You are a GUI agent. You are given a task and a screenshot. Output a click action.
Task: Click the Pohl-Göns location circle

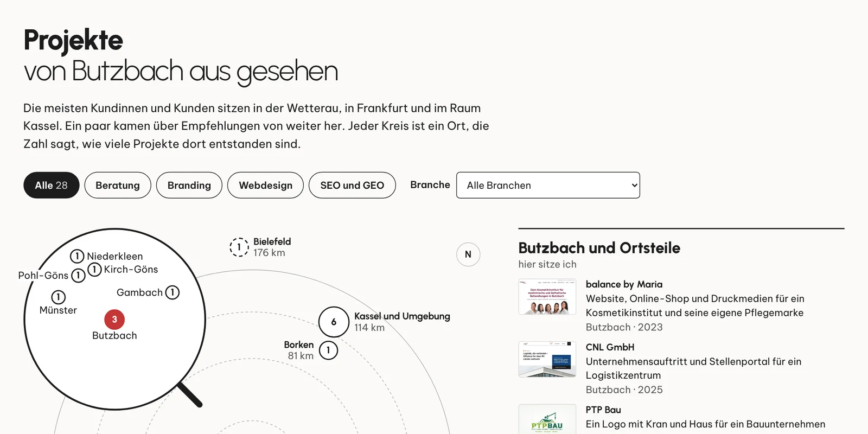(x=78, y=276)
